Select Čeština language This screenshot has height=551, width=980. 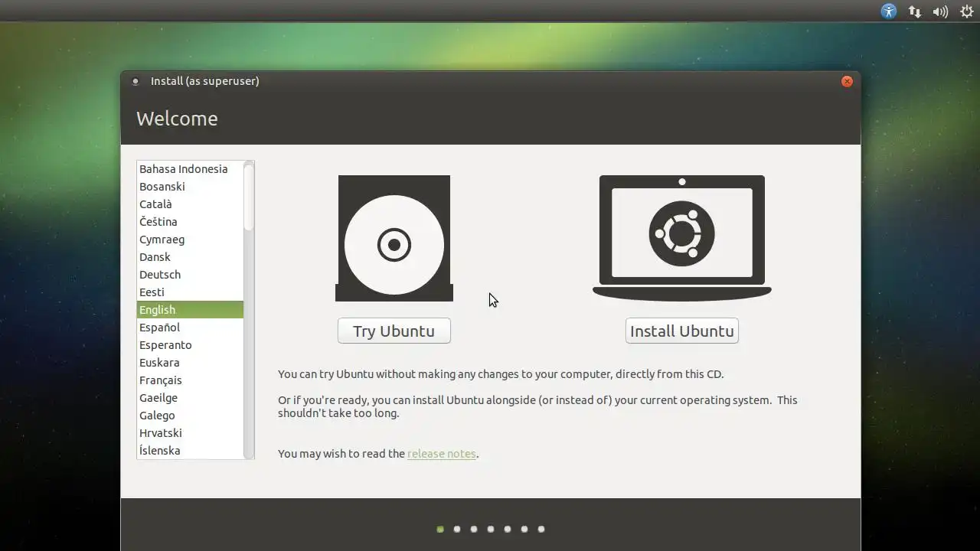click(x=190, y=222)
